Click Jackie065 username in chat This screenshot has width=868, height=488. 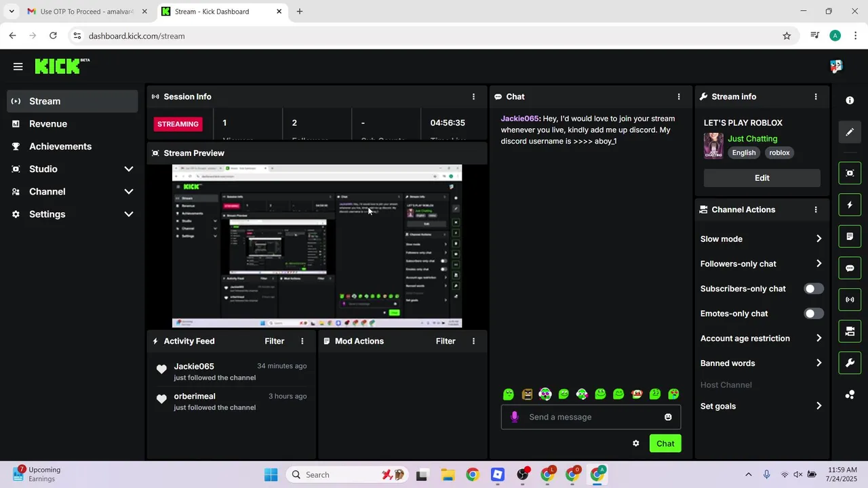[x=519, y=119]
